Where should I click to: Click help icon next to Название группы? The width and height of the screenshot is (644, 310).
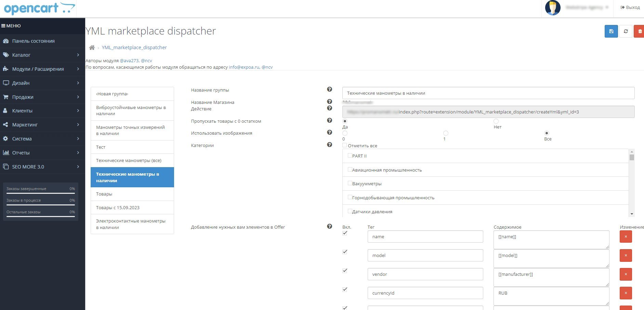(x=329, y=89)
